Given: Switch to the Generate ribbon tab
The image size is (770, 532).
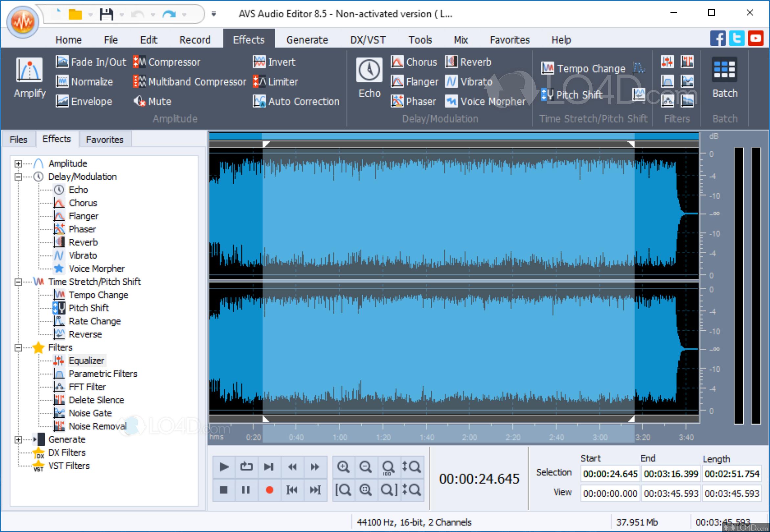Looking at the screenshot, I should click(307, 40).
